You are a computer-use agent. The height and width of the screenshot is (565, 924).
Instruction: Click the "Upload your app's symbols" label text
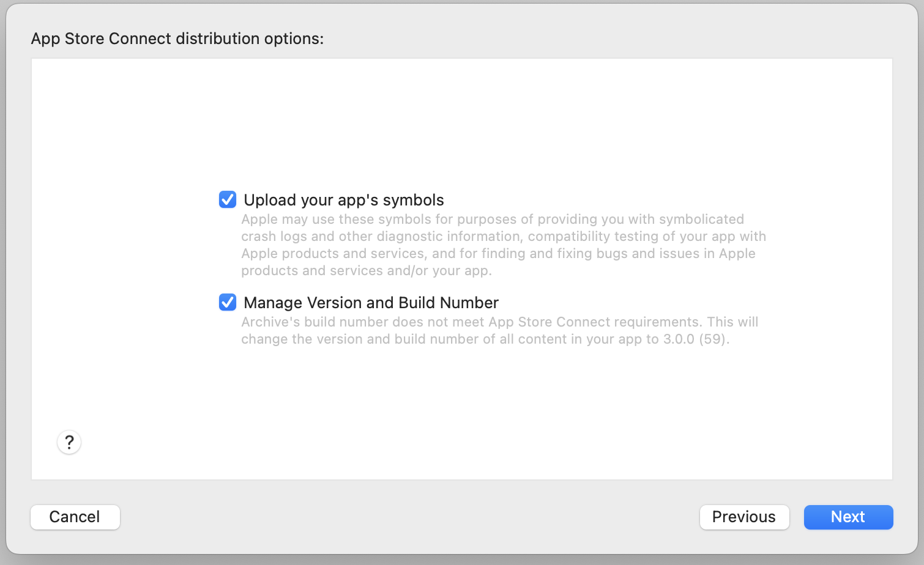[344, 200]
